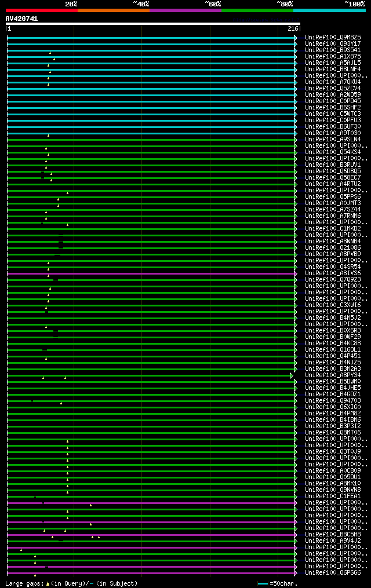Select the UniRef100_A8PVB9 entry

[333, 254]
